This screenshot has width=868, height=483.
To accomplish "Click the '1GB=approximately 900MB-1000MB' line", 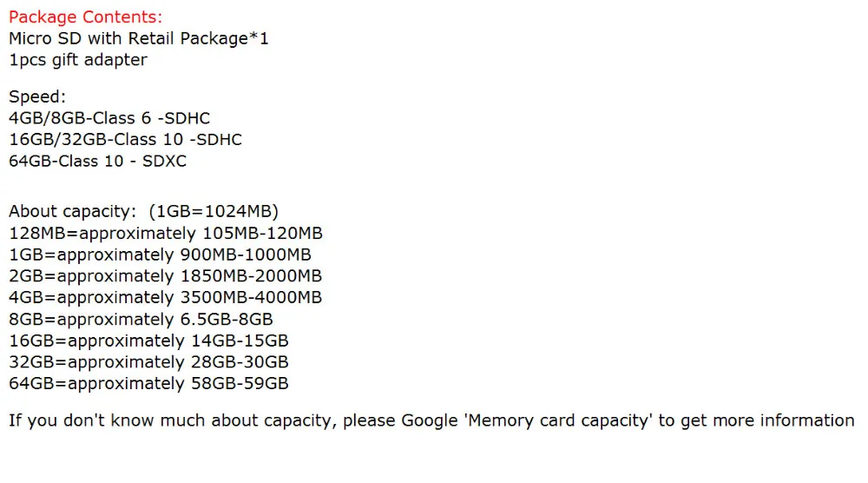I will [x=160, y=255].
